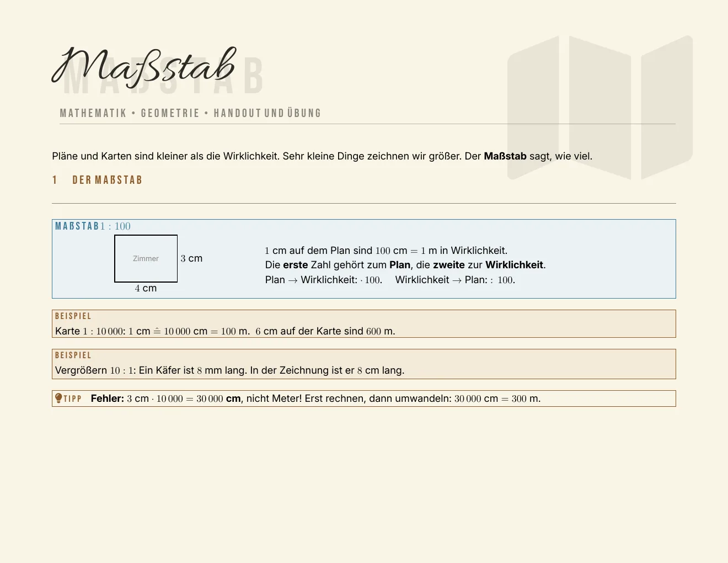The height and width of the screenshot is (563, 728).
Task: Click the subtitle text HANDOUT UND ÜBUNG
Action: coord(267,113)
